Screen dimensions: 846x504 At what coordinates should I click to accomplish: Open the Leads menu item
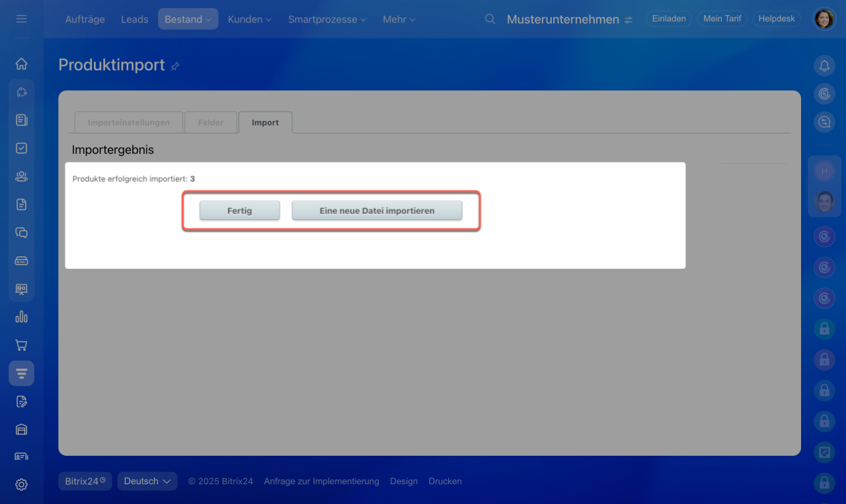[x=134, y=19]
